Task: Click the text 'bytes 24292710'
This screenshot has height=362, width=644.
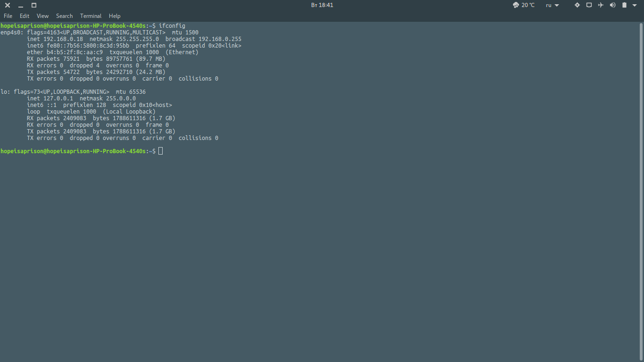Action: click(109, 72)
